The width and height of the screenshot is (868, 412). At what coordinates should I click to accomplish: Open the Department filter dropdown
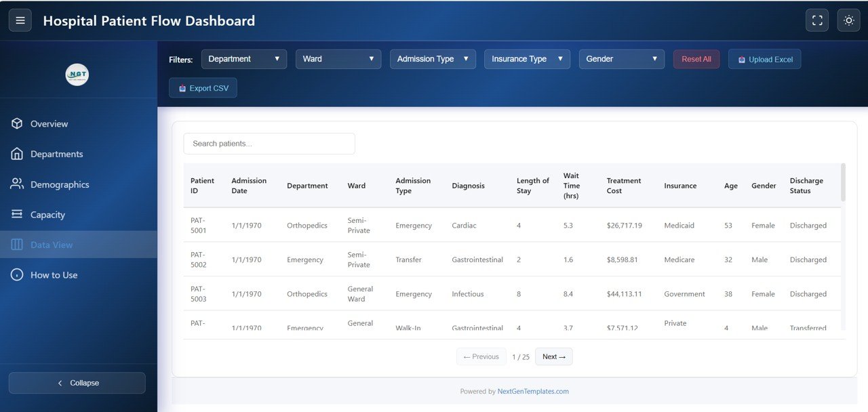[x=243, y=59]
